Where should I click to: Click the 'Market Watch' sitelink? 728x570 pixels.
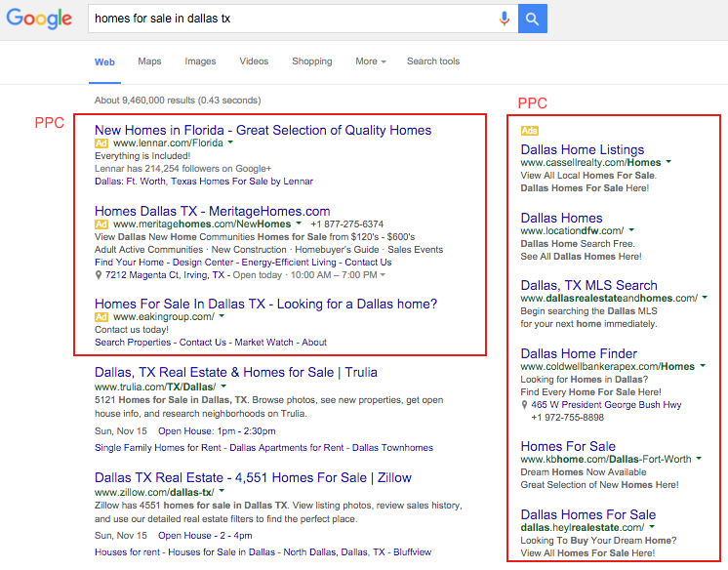[x=263, y=343]
